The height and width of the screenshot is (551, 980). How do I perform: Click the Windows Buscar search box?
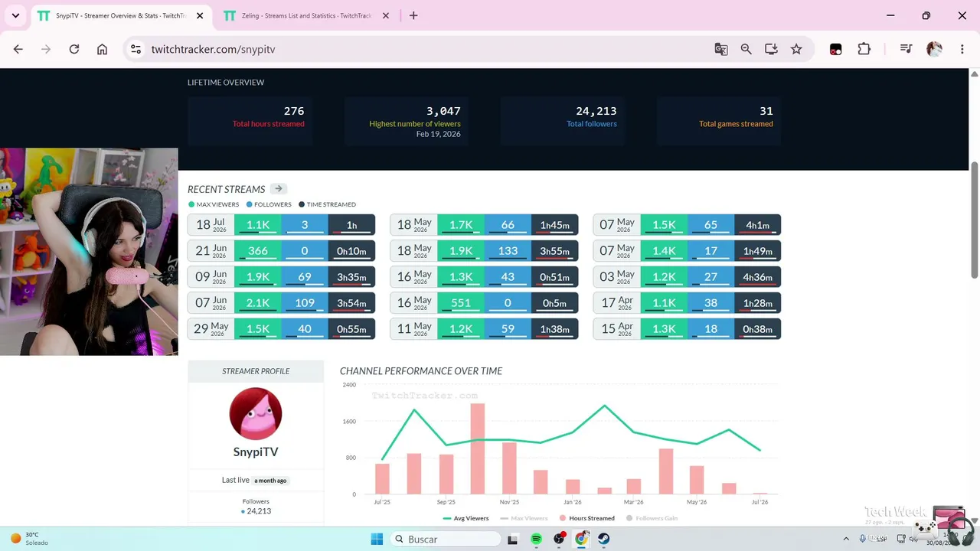coord(447,540)
